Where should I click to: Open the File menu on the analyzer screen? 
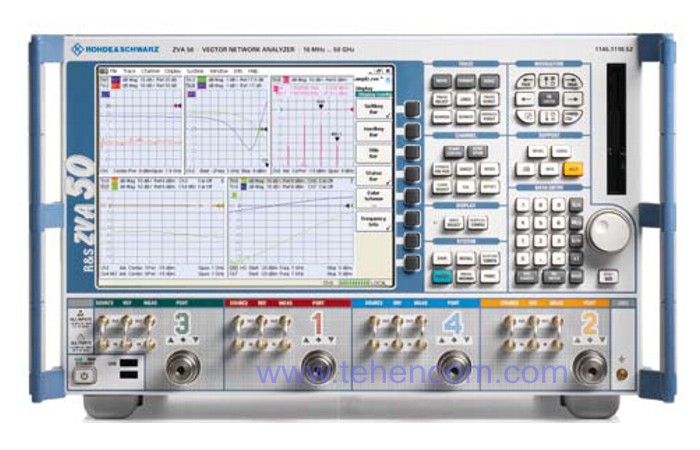tap(114, 71)
